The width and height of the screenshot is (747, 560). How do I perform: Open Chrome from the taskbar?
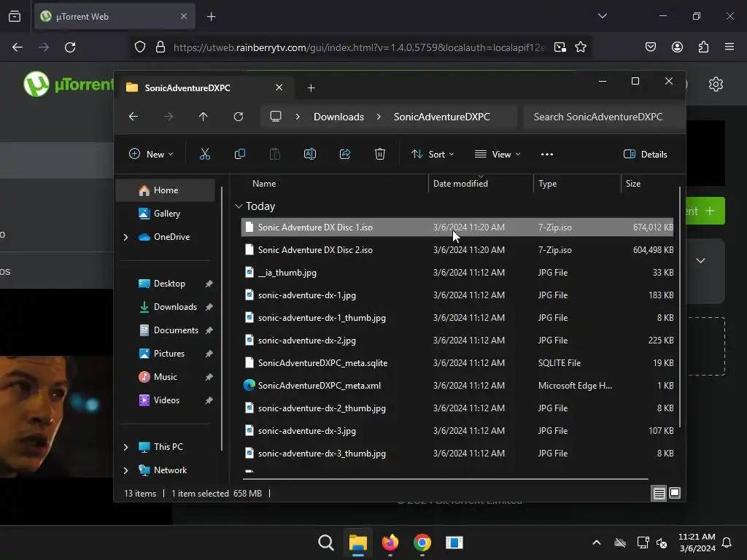422,542
